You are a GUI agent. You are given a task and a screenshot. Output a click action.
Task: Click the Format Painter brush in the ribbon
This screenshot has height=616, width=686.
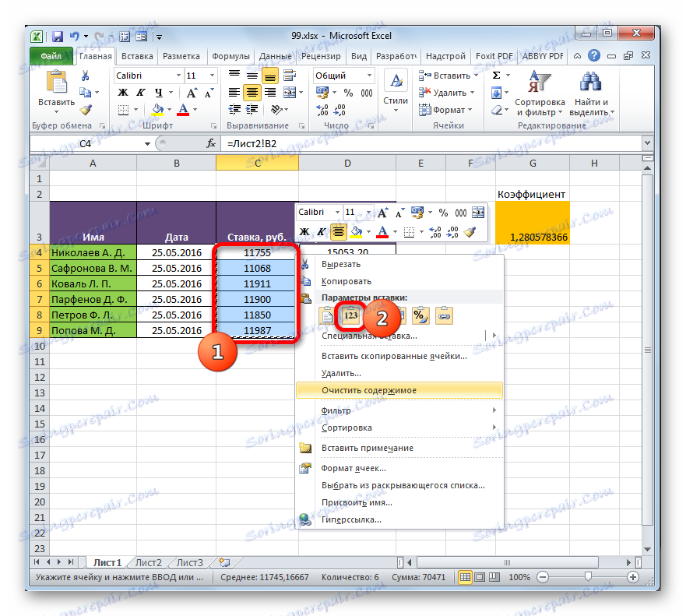point(86,110)
